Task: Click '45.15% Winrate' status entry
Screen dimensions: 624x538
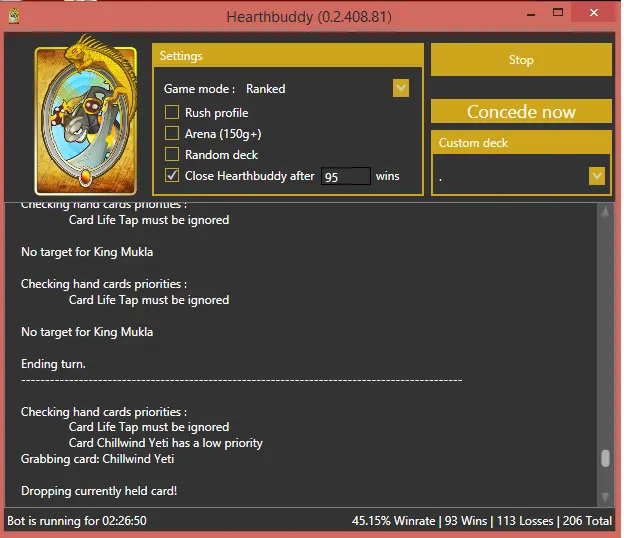Action: click(393, 520)
